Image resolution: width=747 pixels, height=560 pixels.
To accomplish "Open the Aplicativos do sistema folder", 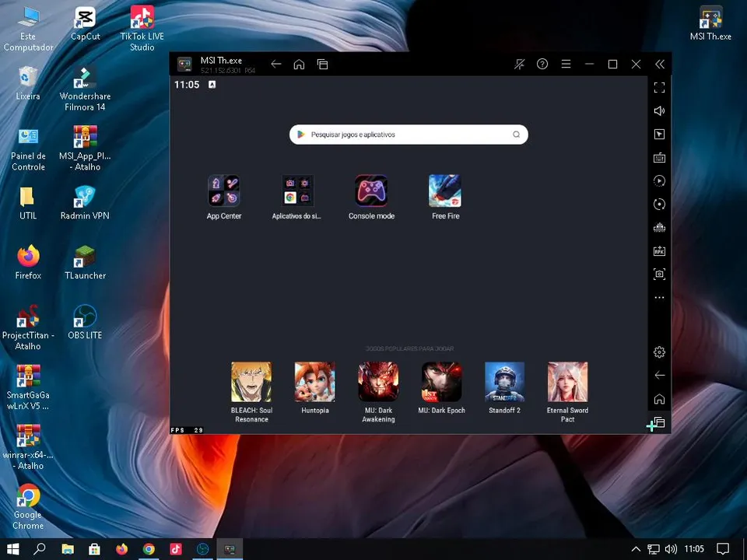I will point(297,191).
